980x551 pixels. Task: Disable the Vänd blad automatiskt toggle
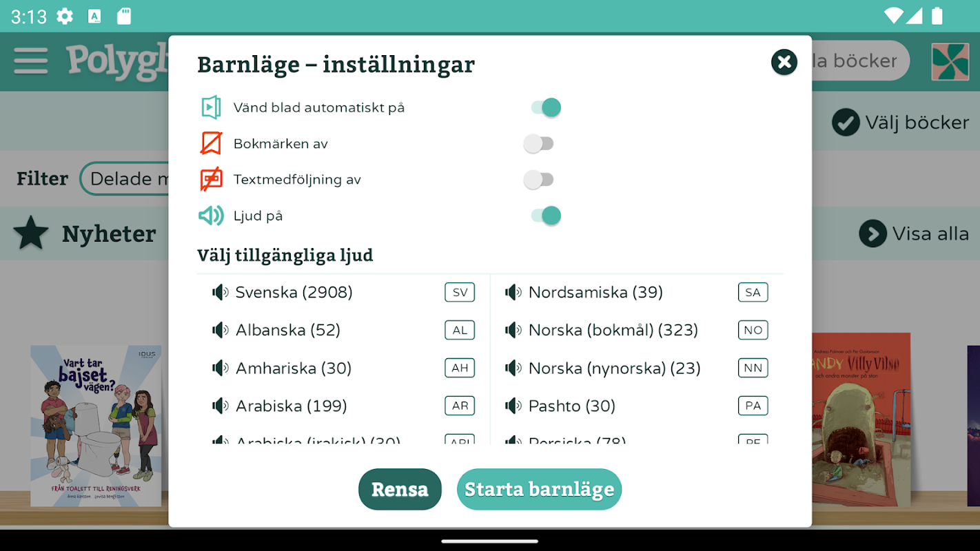point(546,107)
